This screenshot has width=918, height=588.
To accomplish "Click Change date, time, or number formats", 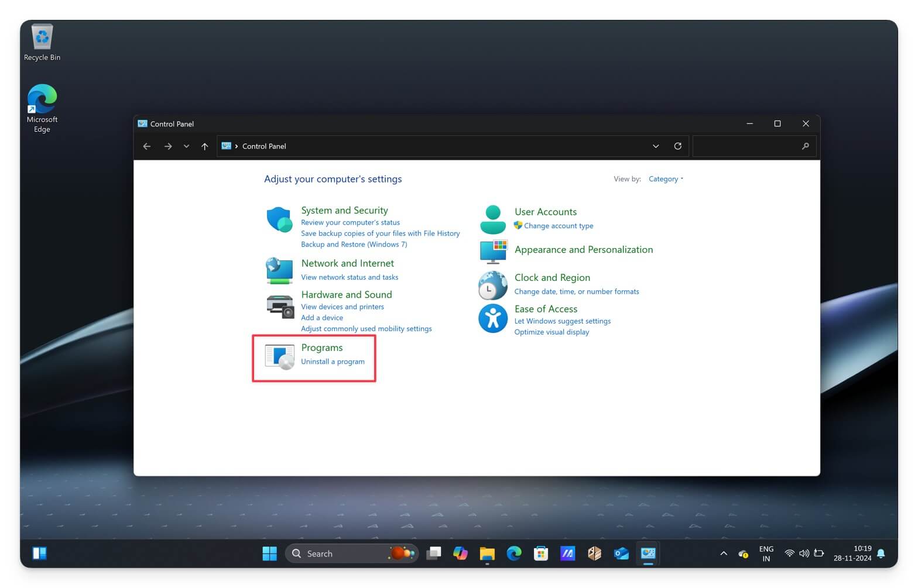I will click(x=577, y=291).
